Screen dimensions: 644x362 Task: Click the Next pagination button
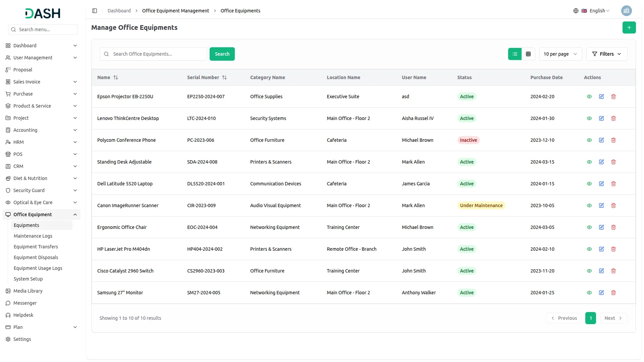pyautogui.click(x=613, y=318)
